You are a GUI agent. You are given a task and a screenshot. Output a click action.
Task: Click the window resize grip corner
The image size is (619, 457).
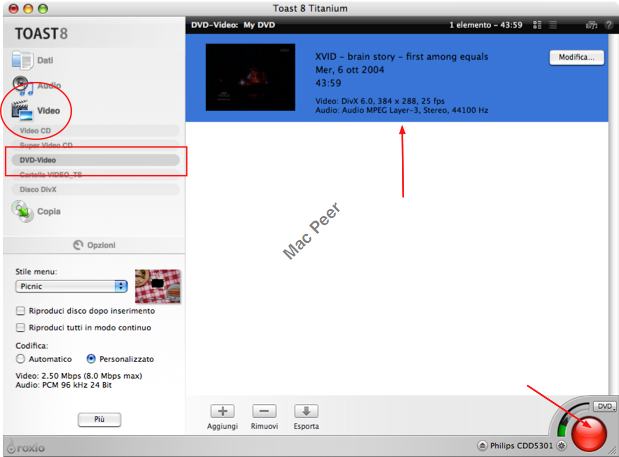pyautogui.click(x=613, y=451)
